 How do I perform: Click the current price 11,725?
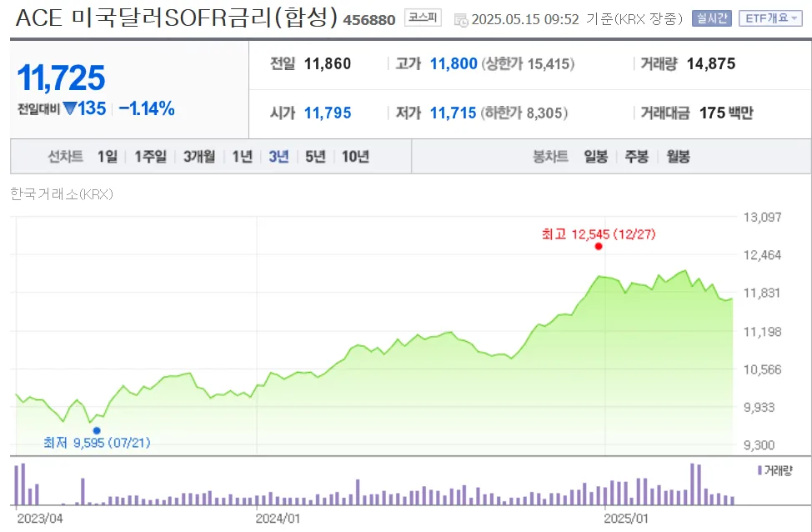[61, 78]
